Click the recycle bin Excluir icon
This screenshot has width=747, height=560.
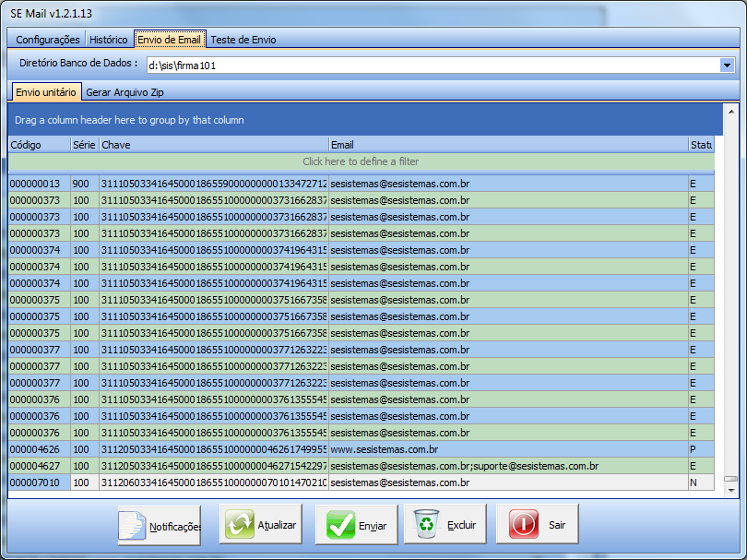427,525
